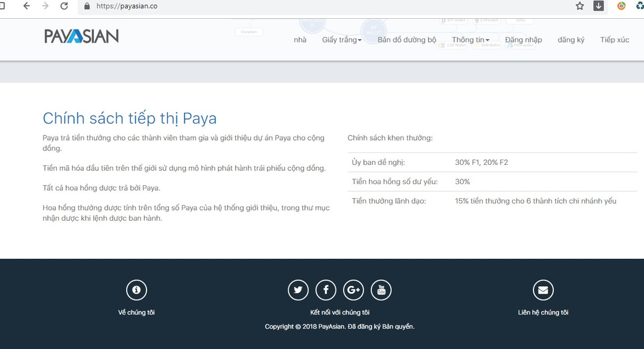644x349 pixels.
Task: Click the info circle icon
Action: (136, 290)
